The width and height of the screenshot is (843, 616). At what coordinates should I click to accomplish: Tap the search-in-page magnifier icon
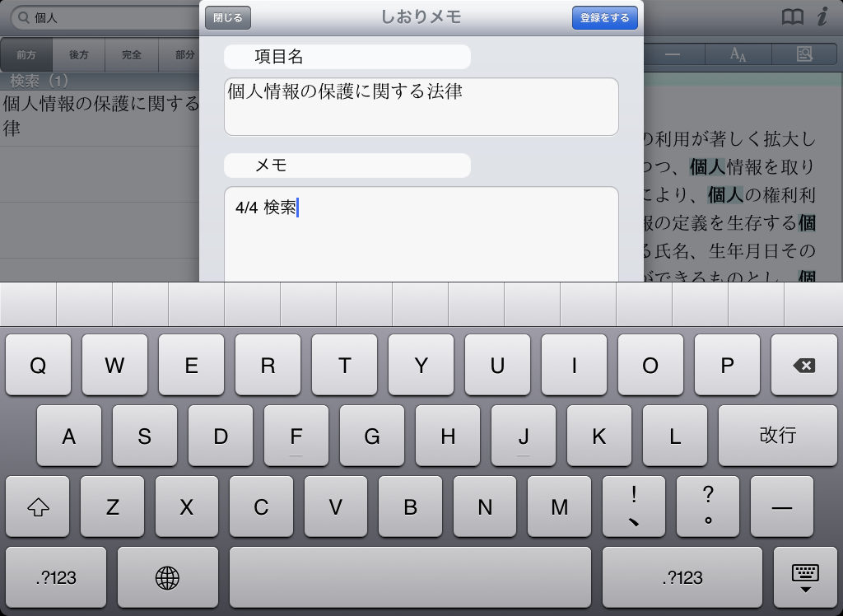point(803,54)
